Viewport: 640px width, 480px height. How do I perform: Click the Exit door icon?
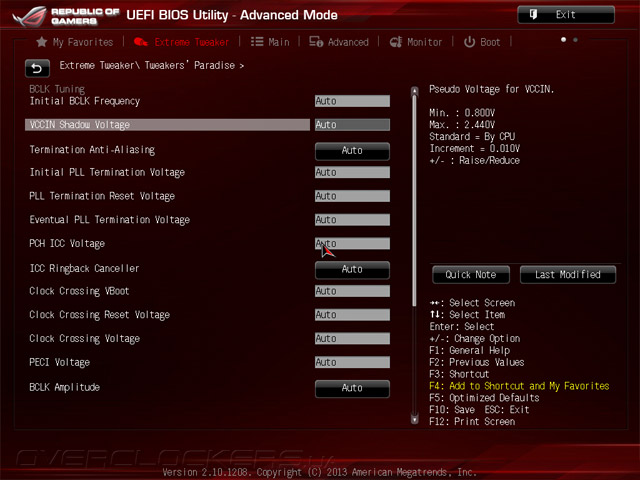click(x=533, y=15)
